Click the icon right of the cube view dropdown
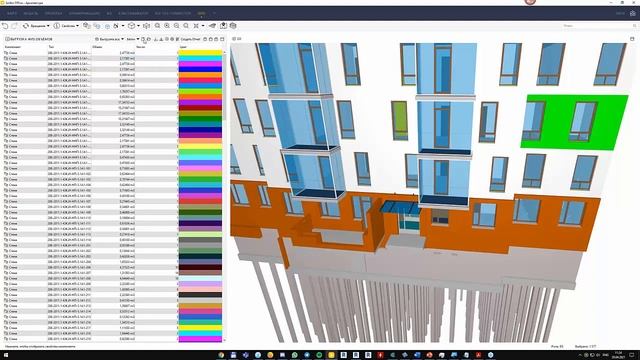The width and height of the screenshot is (640, 360). (146, 26)
